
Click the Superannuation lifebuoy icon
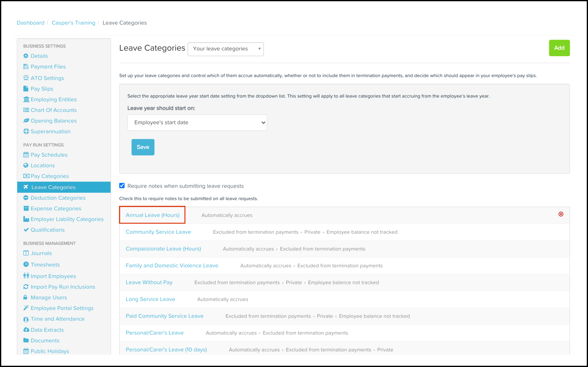[26, 131]
